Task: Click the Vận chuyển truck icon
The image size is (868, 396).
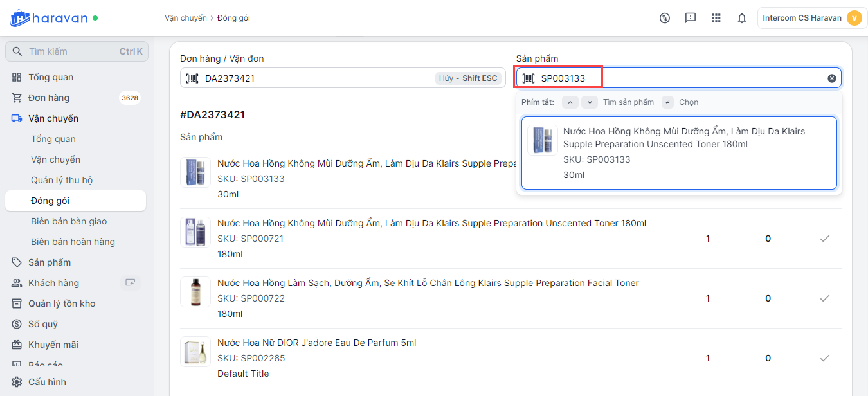Action: click(x=17, y=118)
